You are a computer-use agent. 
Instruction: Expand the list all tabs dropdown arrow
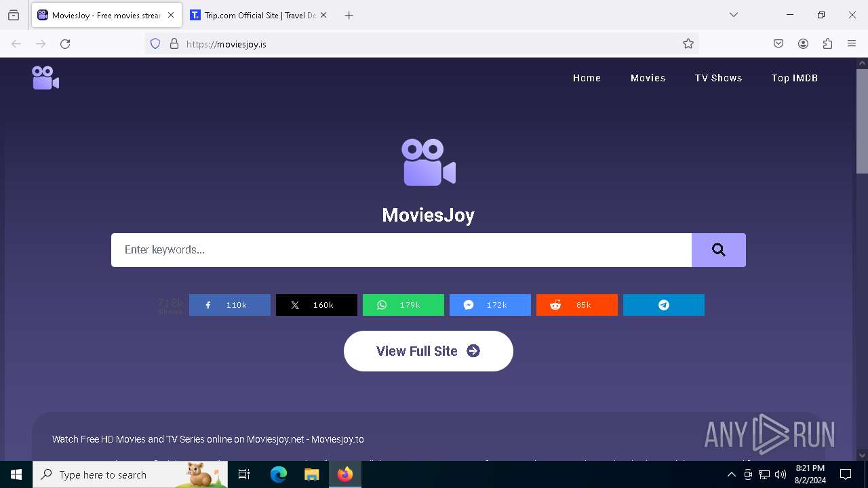click(x=734, y=15)
